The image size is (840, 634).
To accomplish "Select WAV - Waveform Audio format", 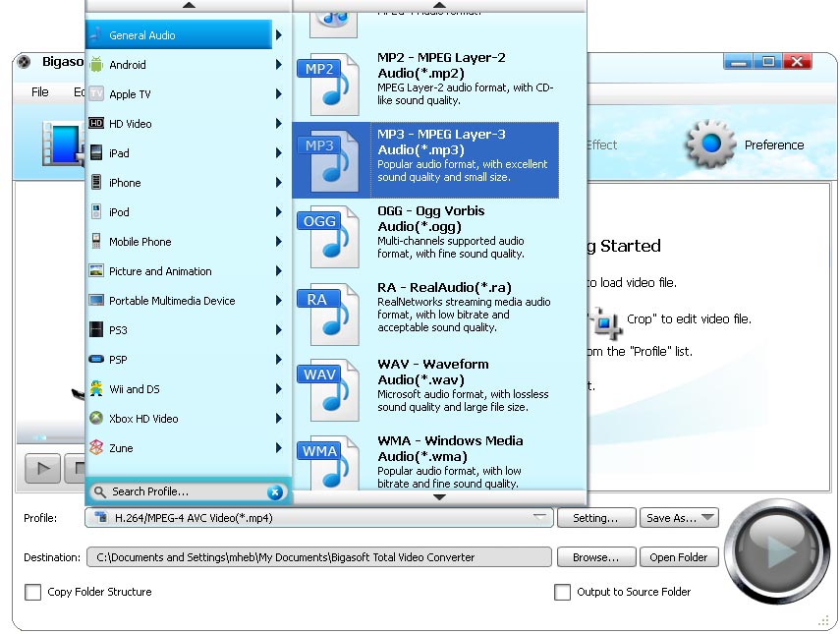I will (x=425, y=390).
